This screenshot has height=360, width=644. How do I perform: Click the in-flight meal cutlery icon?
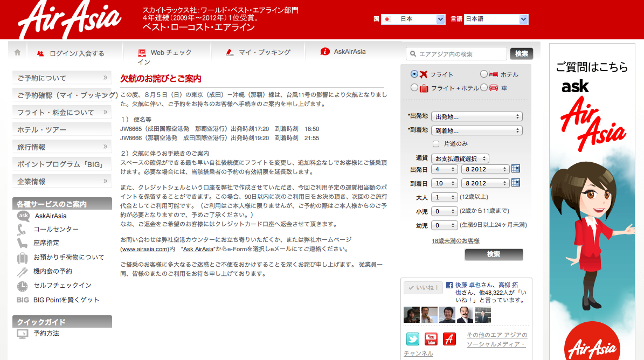coord(22,271)
